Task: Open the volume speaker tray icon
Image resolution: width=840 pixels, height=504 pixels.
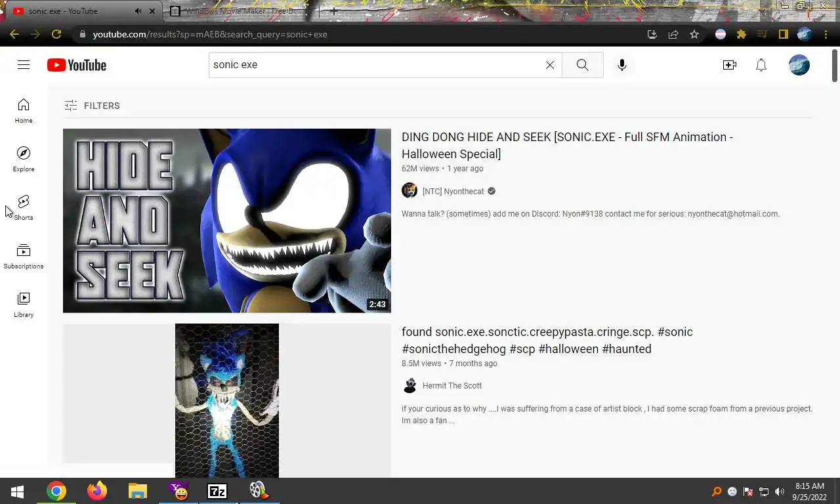Action: click(780, 492)
